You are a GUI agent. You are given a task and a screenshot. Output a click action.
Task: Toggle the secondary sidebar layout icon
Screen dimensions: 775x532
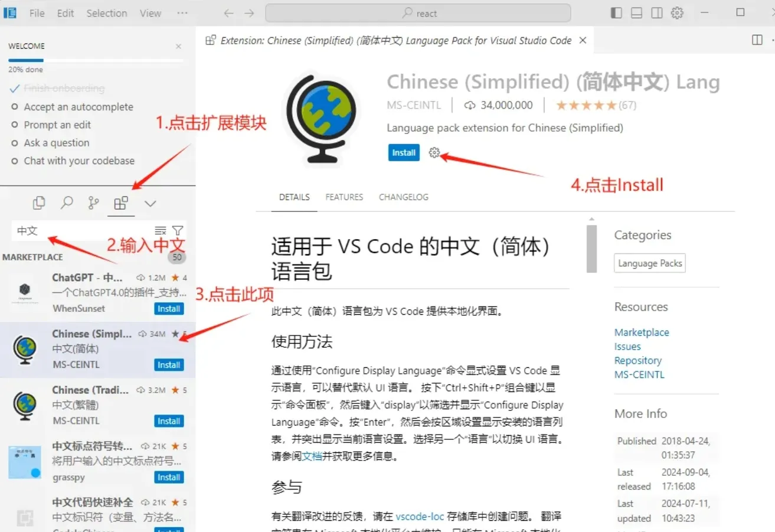656,13
